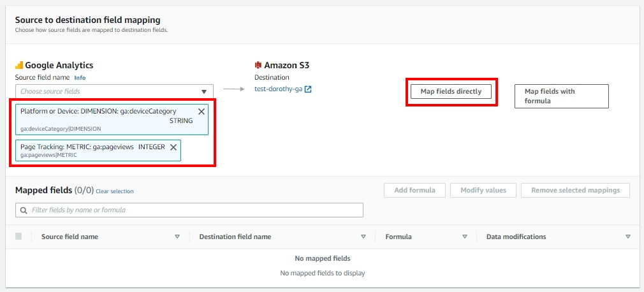Click the Remove selected mappings button

click(575, 190)
